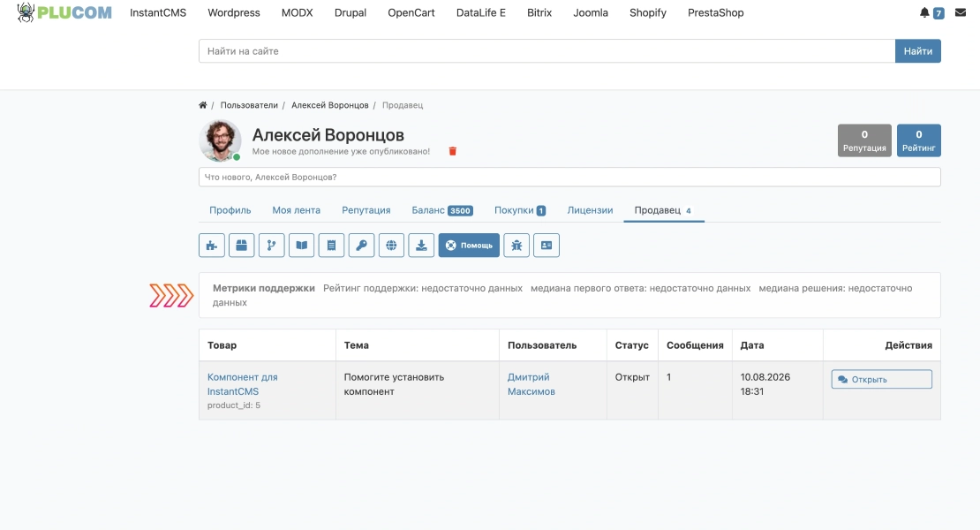980x530 pixels.
Task: Open the open book documentation section
Action: pos(301,245)
